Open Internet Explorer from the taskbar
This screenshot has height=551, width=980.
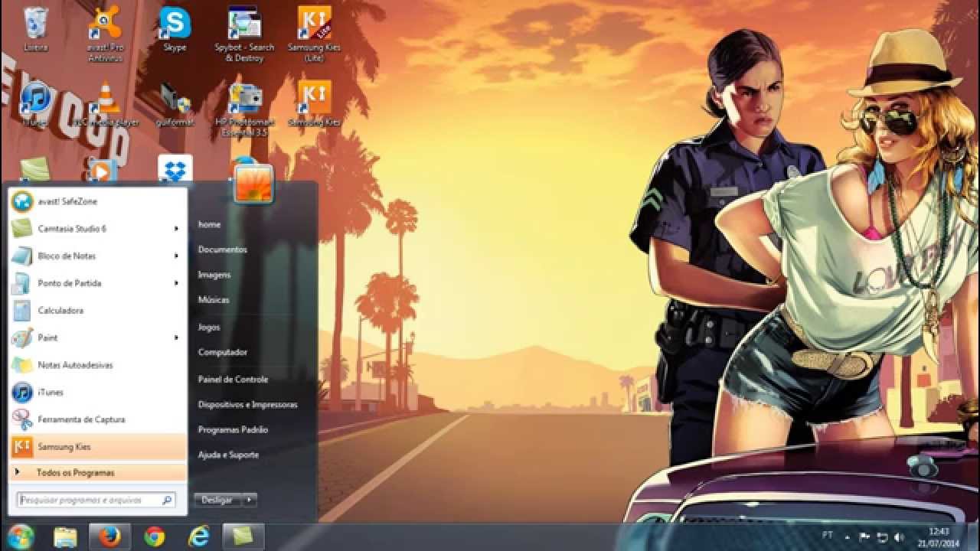(x=199, y=537)
